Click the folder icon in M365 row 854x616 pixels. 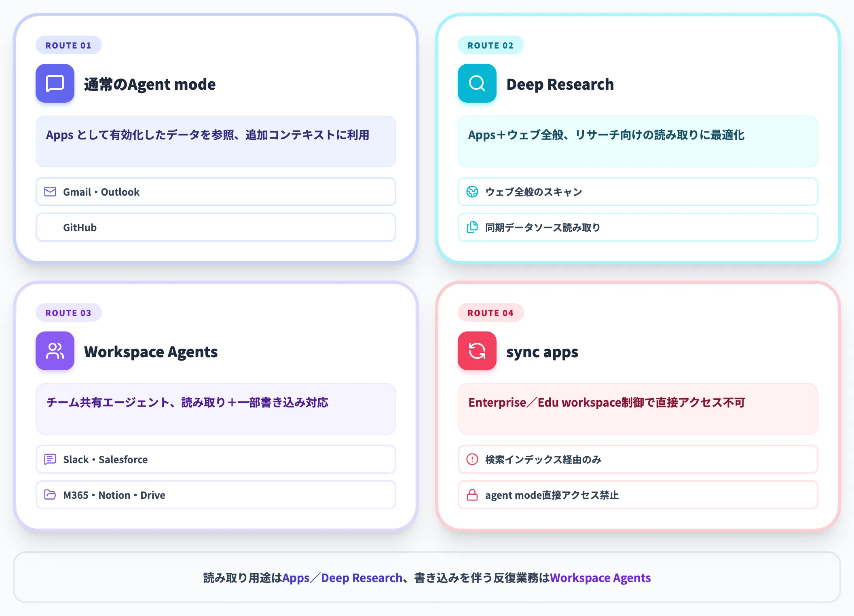(50, 495)
